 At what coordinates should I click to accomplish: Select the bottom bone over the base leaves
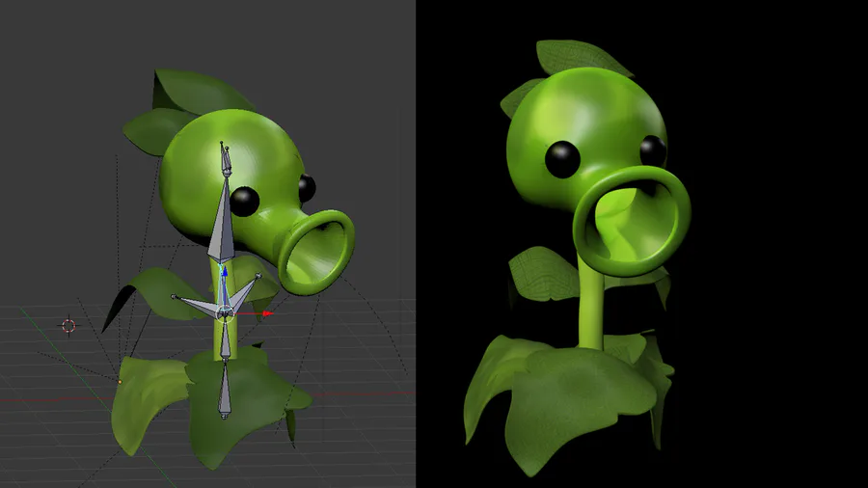pyautogui.click(x=224, y=391)
